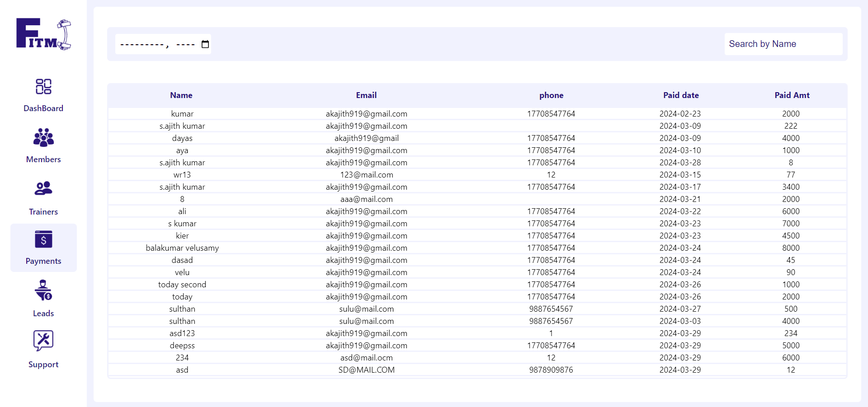Open the DashBoard grid icon
This screenshot has width=868, height=407.
(x=43, y=86)
